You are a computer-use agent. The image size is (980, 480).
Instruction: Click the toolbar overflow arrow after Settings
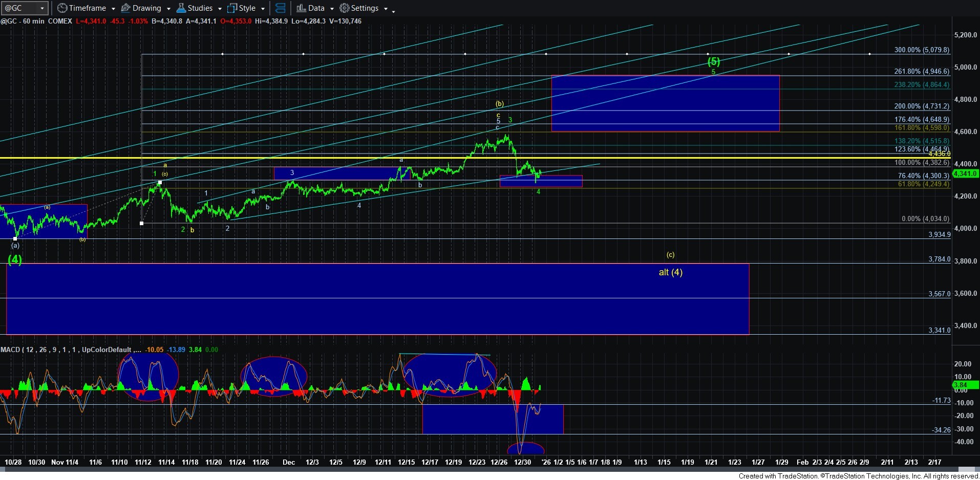[x=393, y=11]
